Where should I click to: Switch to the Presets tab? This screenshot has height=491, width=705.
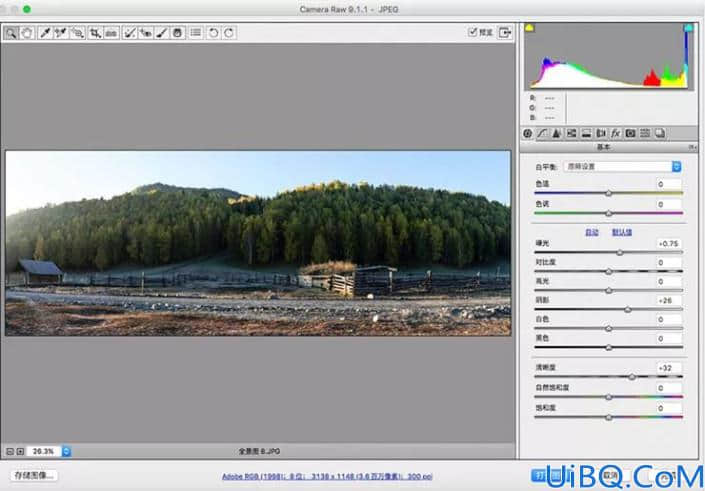645,134
